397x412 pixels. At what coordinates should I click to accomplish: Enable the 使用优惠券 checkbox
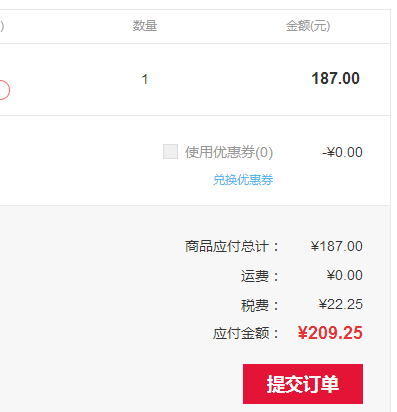170,152
